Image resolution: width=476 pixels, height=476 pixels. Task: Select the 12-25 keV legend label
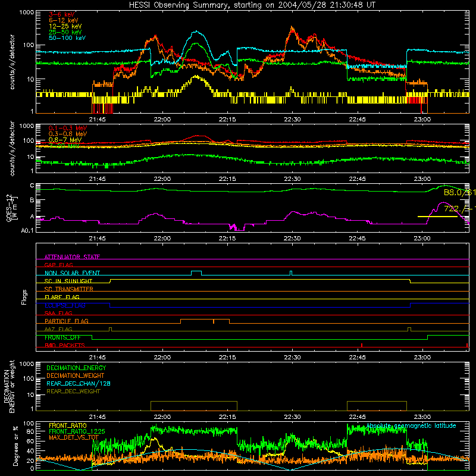pos(65,26)
